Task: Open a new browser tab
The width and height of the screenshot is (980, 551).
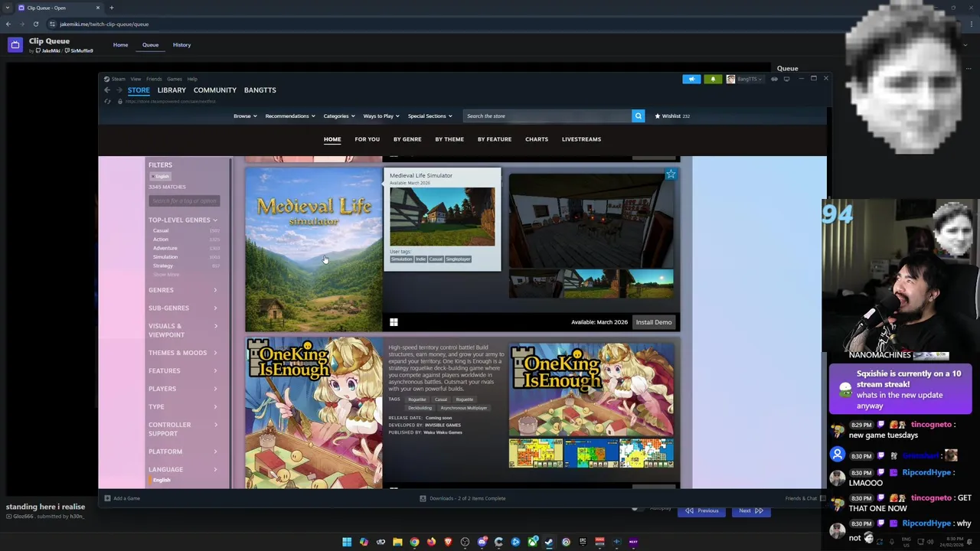Action: pos(111,8)
